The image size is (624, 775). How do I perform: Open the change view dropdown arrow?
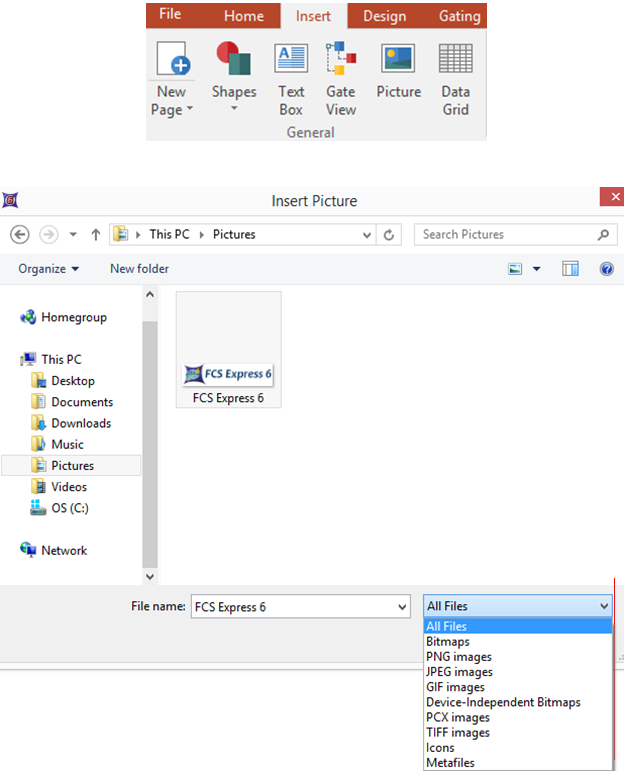[x=537, y=269]
